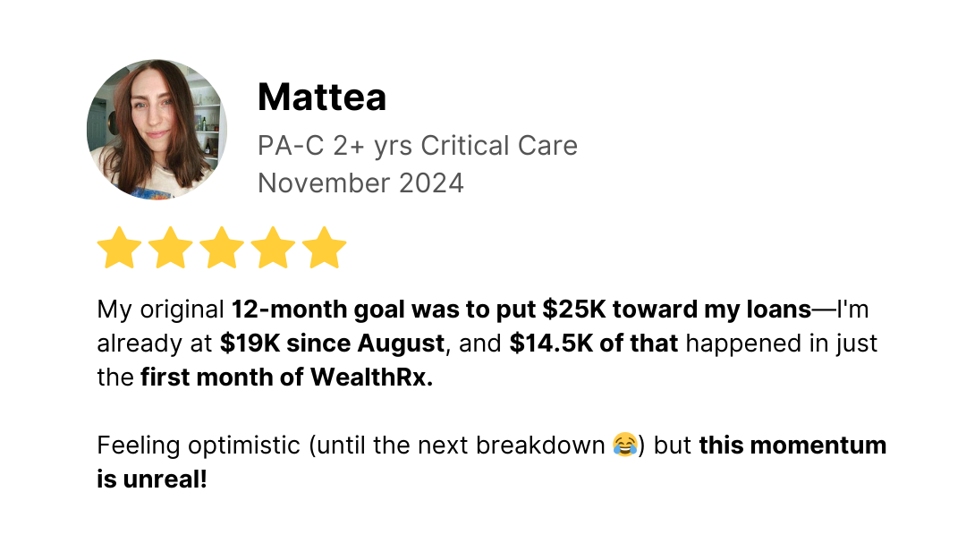Click the fifth yellow rating star
This screenshot has width=966, height=560.
324,248
